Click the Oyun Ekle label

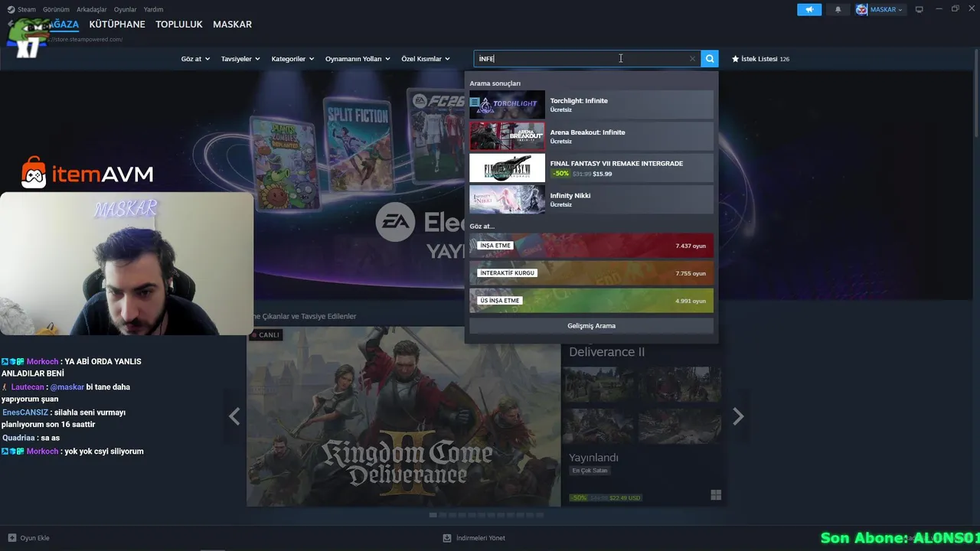coord(34,538)
